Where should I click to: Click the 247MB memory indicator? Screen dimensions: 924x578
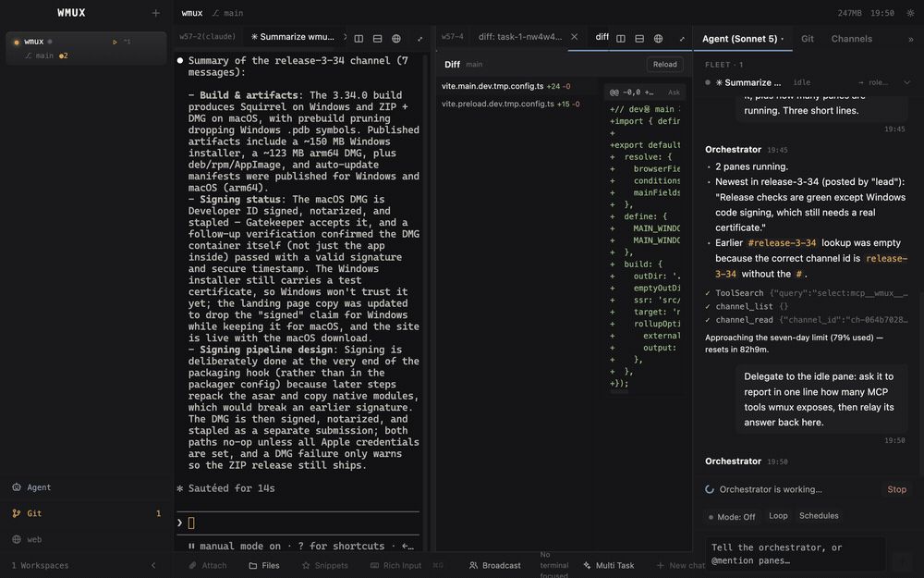849,13
